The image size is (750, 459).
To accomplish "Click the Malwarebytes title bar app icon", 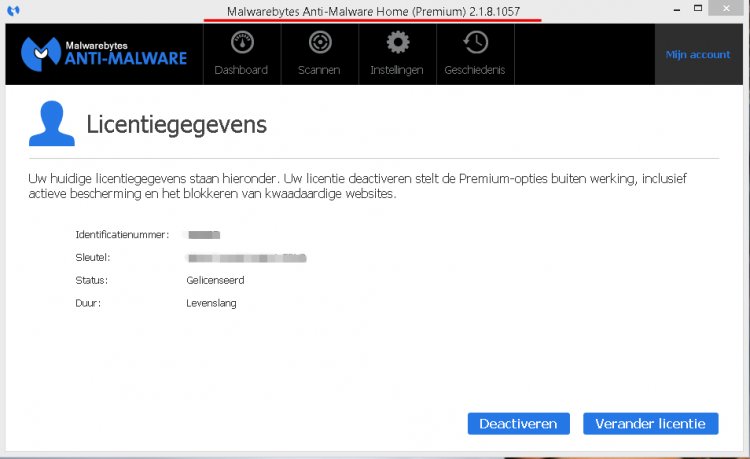I will point(13,10).
